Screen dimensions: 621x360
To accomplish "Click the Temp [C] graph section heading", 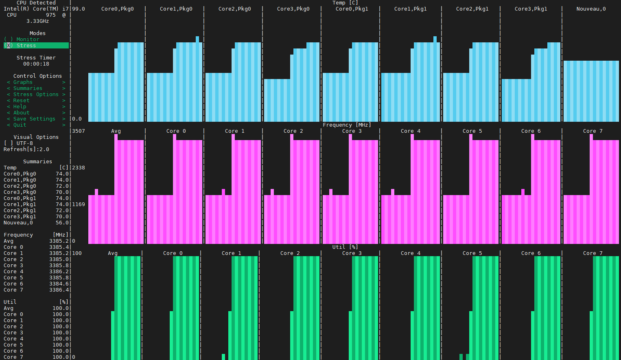I will (x=345, y=3).
